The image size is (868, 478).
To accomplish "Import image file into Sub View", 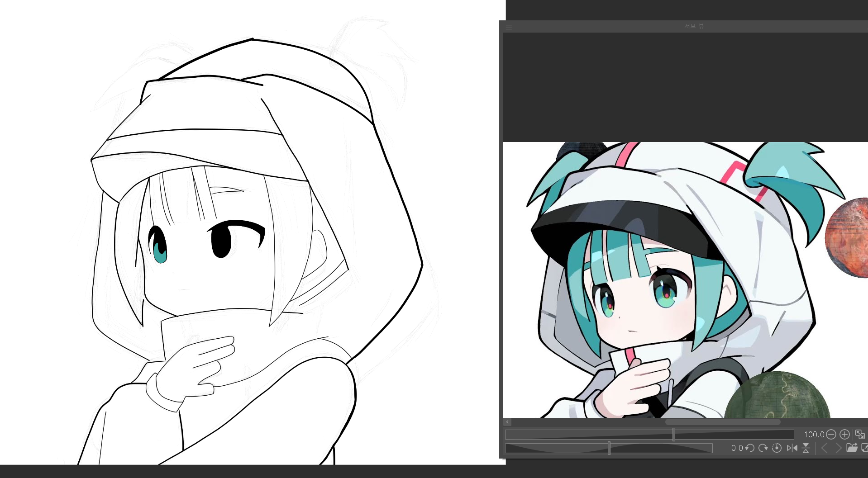I will (x=852, y=448).
